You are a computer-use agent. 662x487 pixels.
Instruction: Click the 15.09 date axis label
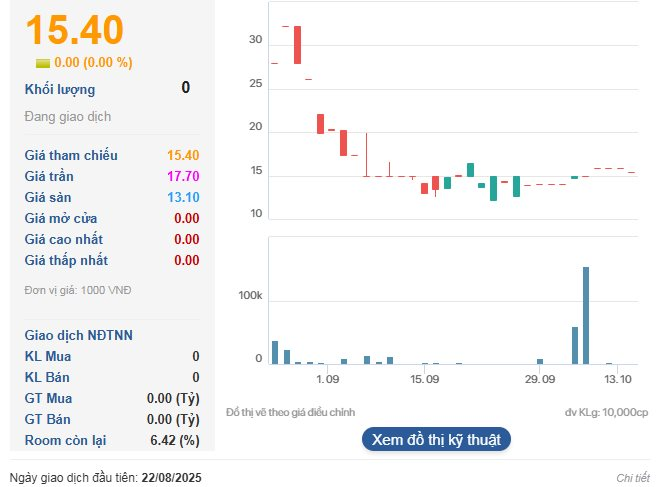pos(425,380)
